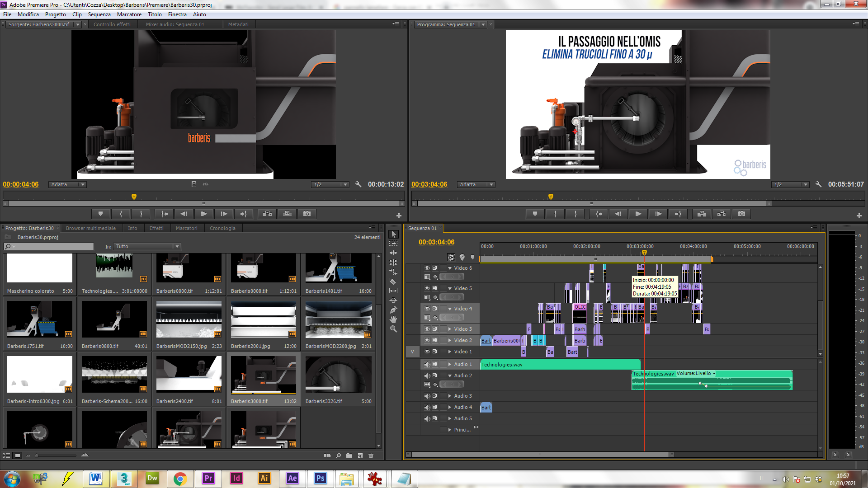Open the Sequenza menu
The height and width of the screenshot is (488, 868).
pyautogui.click(x=99, y=14)
